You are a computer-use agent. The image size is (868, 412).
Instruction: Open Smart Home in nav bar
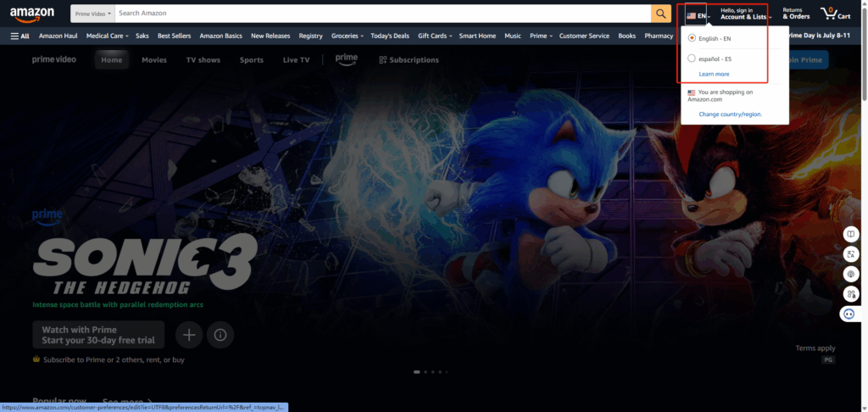(477, 36)
